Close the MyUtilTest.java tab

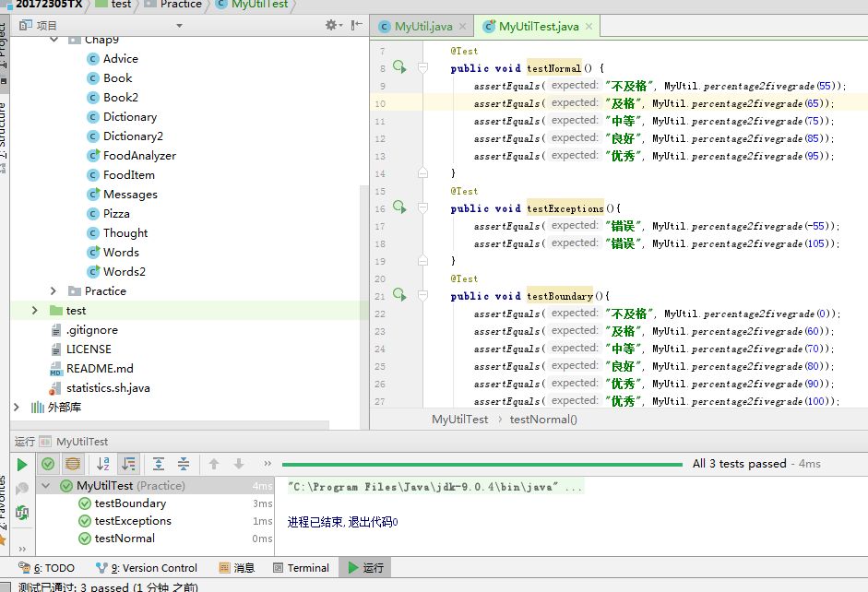pos(589,26)
